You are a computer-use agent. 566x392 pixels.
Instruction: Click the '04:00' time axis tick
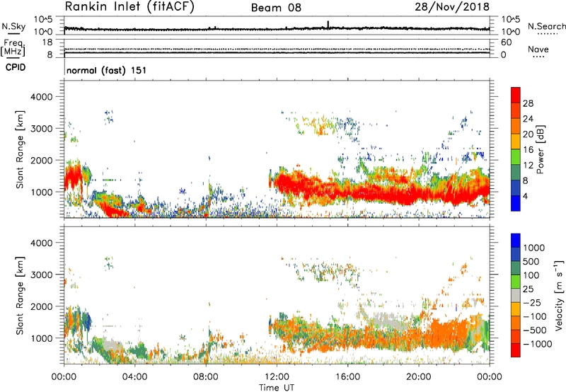tap(134, 377)
